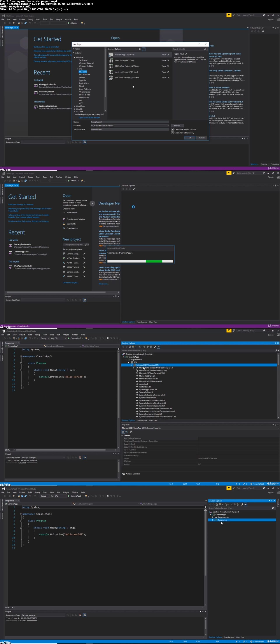Select ASP.NET Core Web Application globe icon
The height and width of the screenshot is (644, 280).
pyautogui.click(x=111, y=78)
